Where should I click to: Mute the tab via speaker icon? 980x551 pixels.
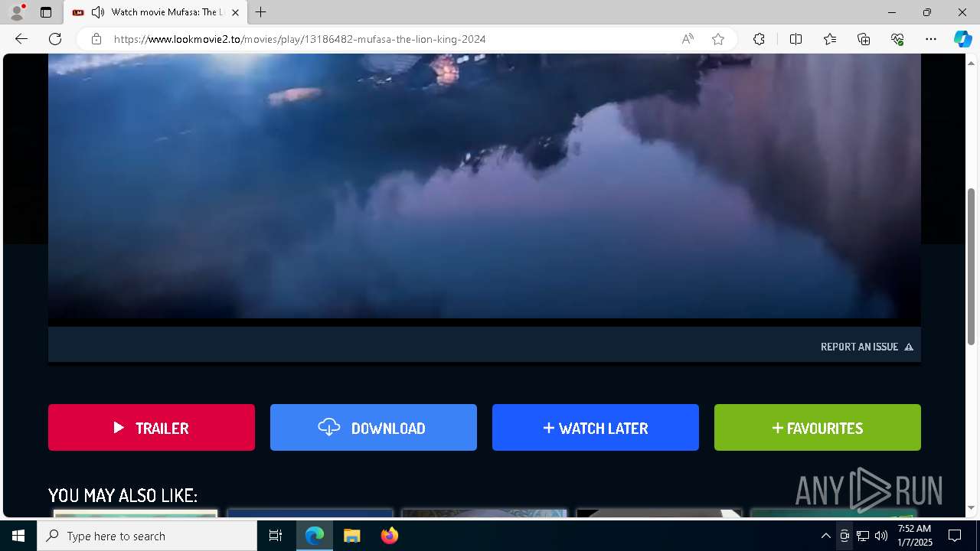(98, 12)
